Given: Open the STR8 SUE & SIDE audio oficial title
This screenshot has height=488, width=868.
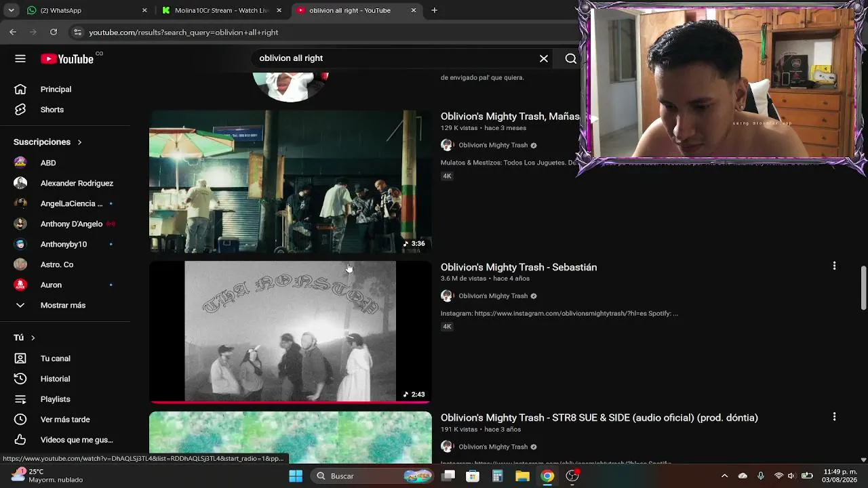Looking at the screenshot, I should pyautogui.click(x=599, y=418).
